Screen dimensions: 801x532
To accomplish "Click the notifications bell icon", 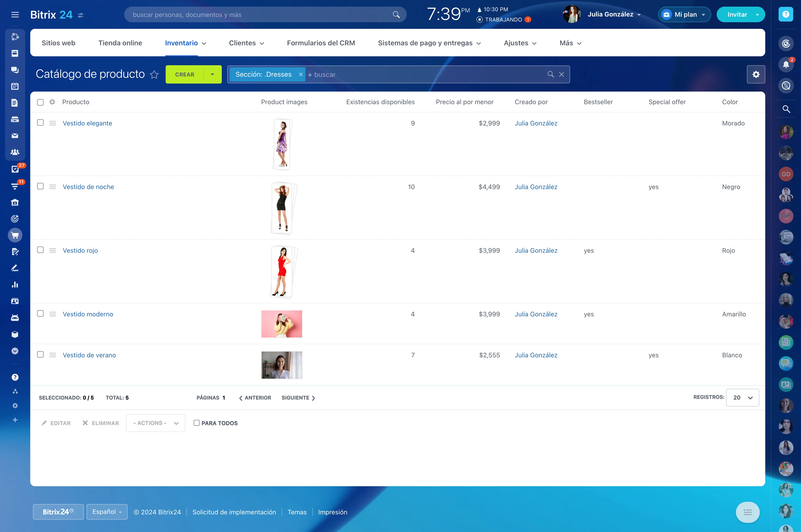I will pyautogui.click(x=786, y=65).
